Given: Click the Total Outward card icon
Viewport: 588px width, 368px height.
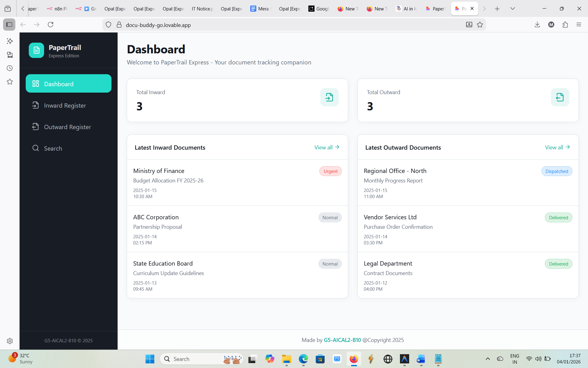Looking at the screenshot, I should coord(560,97).
